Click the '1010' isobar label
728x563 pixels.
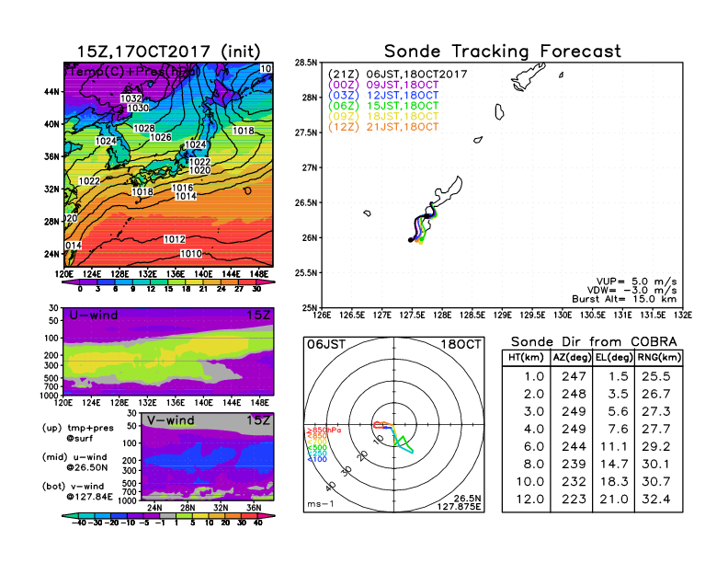tap(191, 254)
